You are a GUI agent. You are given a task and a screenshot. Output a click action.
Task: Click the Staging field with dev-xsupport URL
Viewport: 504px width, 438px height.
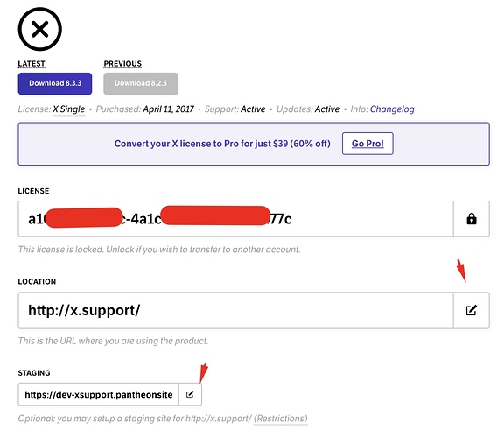pyautogui.click(x=98, y=394)
